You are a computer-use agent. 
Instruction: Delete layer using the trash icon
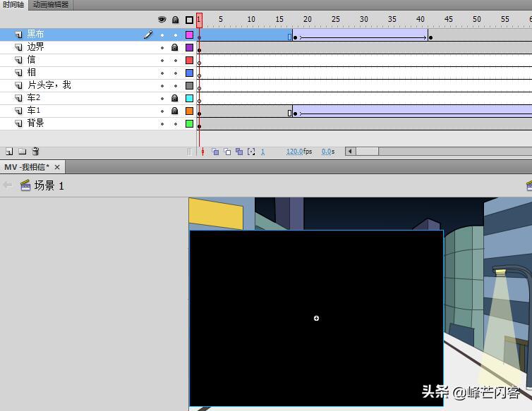point(35,152)
